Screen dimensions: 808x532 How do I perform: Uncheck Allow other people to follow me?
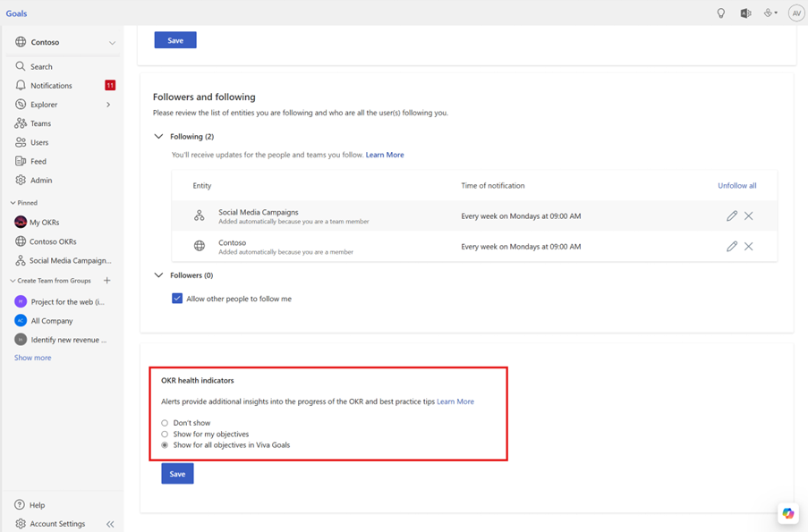(x=177, y=299)
